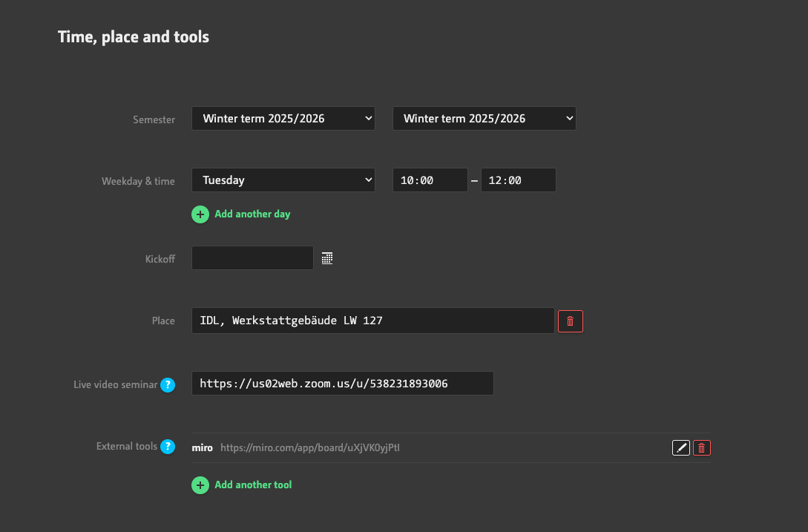This screenshot has height=532, width=808.
Task: Delete the miro tool with trash icon
Action: 701,448
